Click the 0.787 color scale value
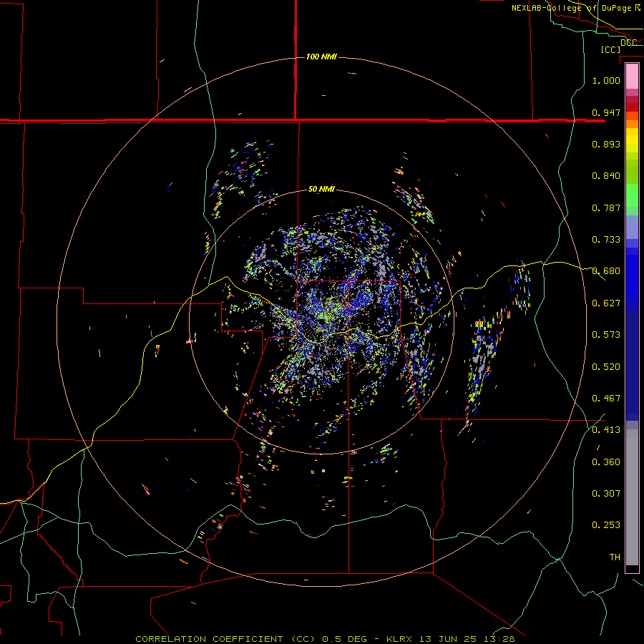 click(606, 208)
